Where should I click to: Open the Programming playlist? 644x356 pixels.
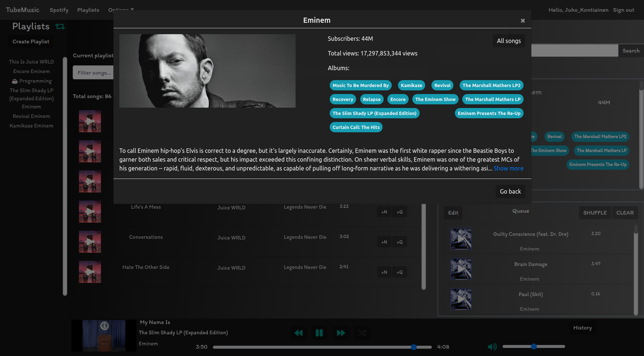(32, 81)
